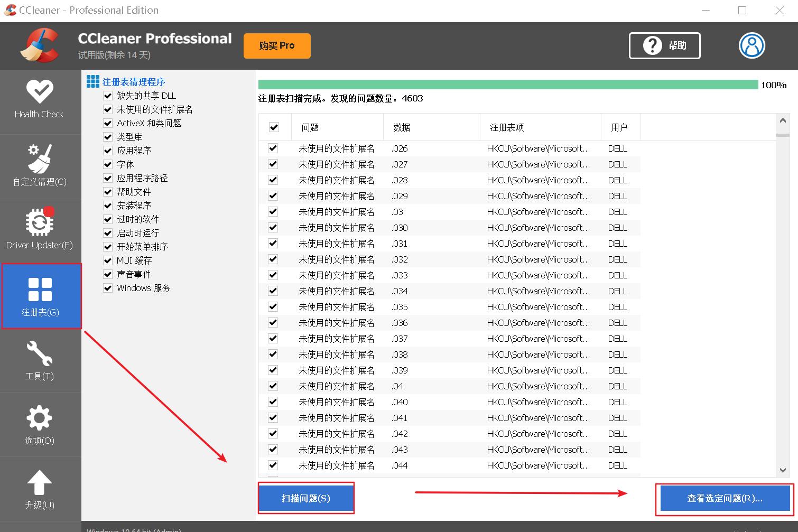Uncheck the MUI 缓存 option
The image size is (798, 532).
point(107,260)
